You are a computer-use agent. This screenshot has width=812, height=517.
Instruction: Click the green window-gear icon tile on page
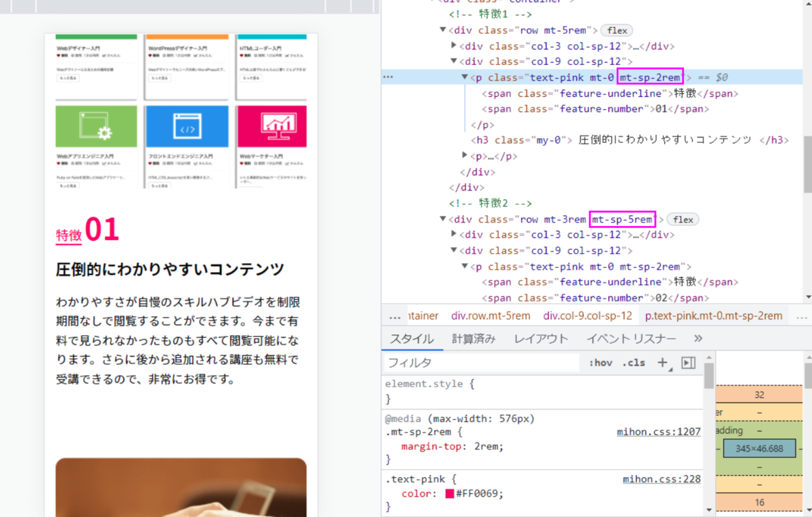point(95,126)
